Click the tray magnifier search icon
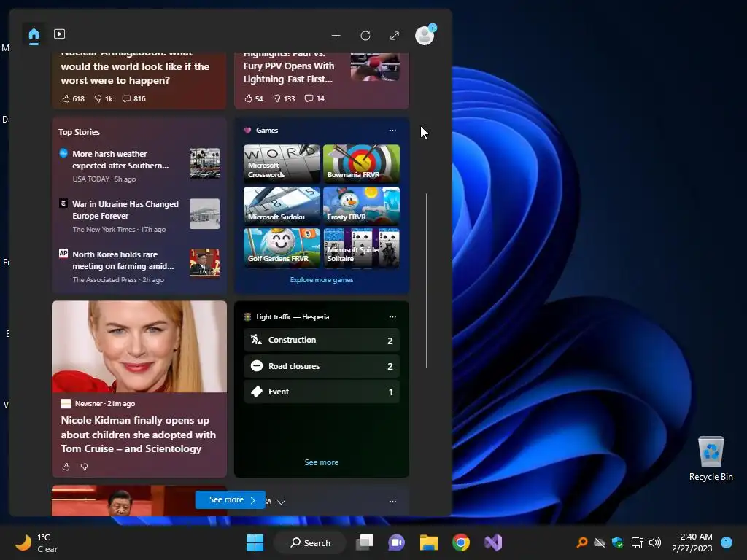Image resolution: width=747 pixels, height=560 pixels. (x=581, y=542)
